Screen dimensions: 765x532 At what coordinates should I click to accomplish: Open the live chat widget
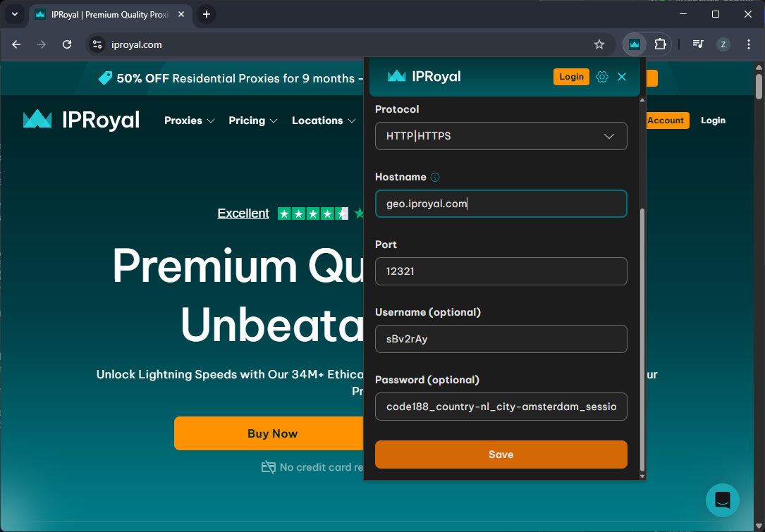coord(722,500)
